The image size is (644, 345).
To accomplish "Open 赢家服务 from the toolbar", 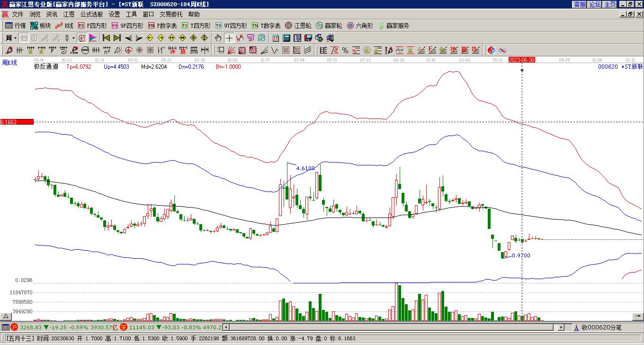I will [x=394, y=26].
